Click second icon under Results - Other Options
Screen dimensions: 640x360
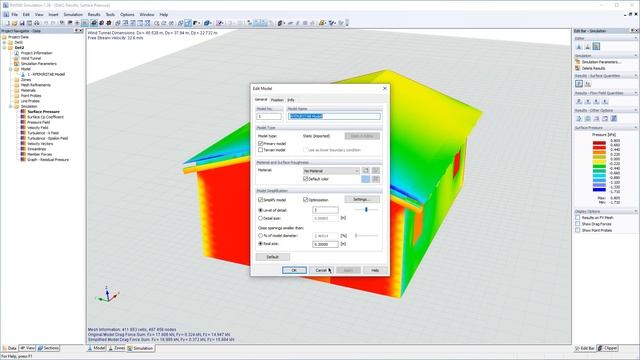(588, 118)
